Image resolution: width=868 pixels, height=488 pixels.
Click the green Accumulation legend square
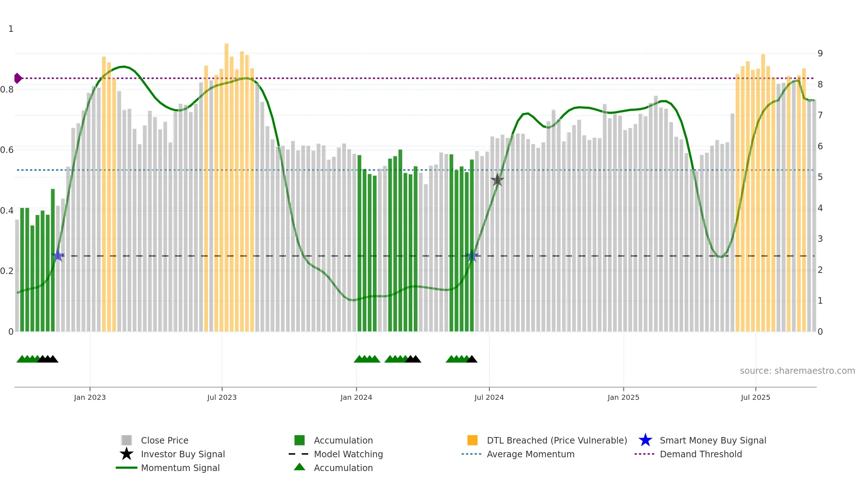tap(299, 440)
